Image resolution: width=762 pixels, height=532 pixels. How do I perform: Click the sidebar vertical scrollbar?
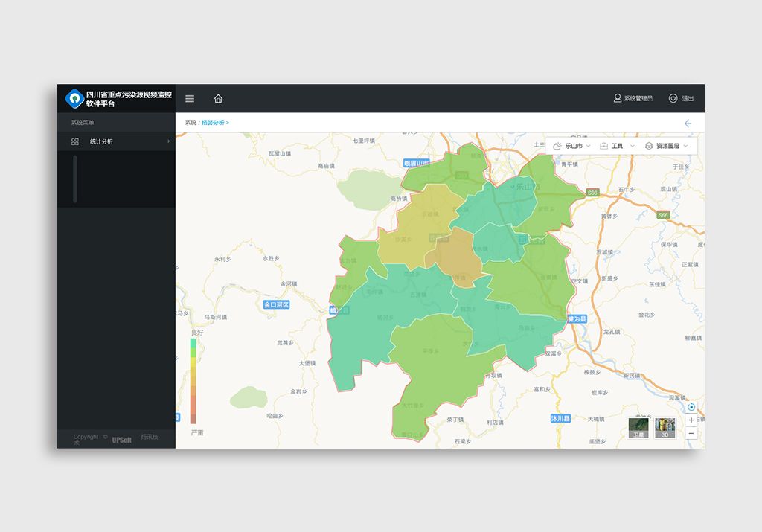click(75, 179)
